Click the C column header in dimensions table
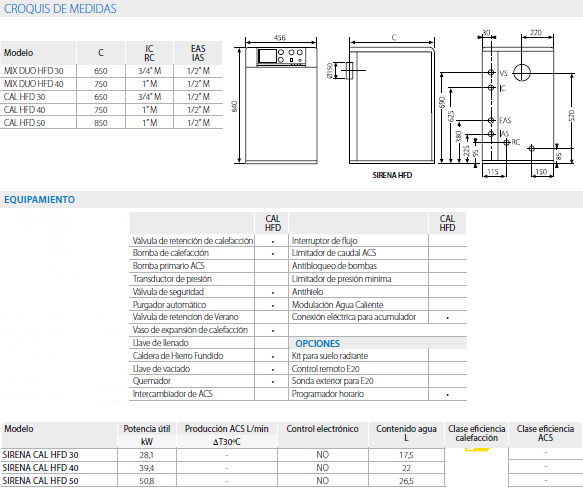583x488 pixels. pyautogui.click(x=101, y=53)
